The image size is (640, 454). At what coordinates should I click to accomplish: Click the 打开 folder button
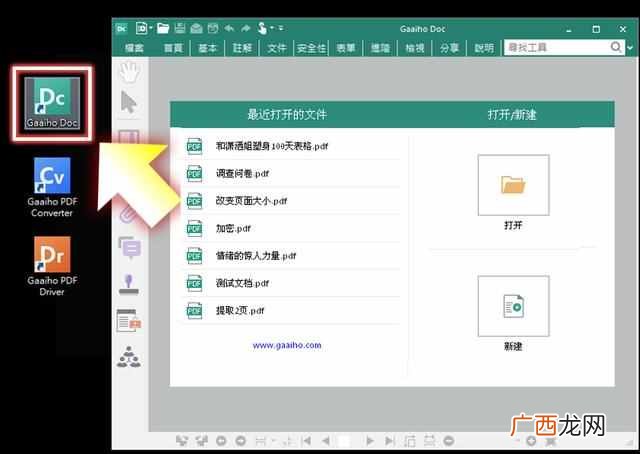point(513,185)
